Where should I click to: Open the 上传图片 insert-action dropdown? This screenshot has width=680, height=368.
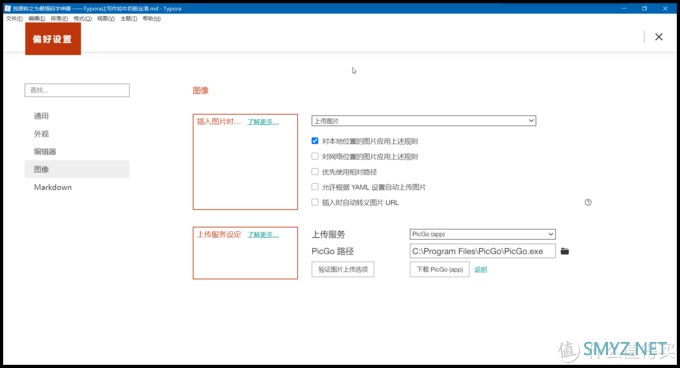point(424,120)
